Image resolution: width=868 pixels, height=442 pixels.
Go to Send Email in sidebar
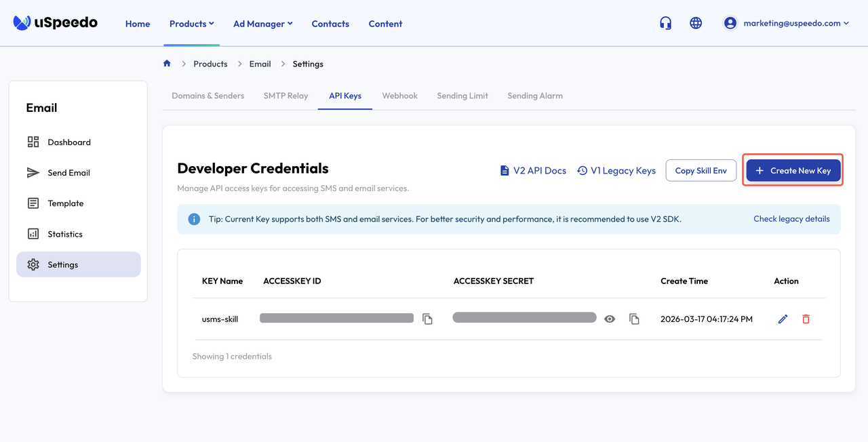pos(68,173)
